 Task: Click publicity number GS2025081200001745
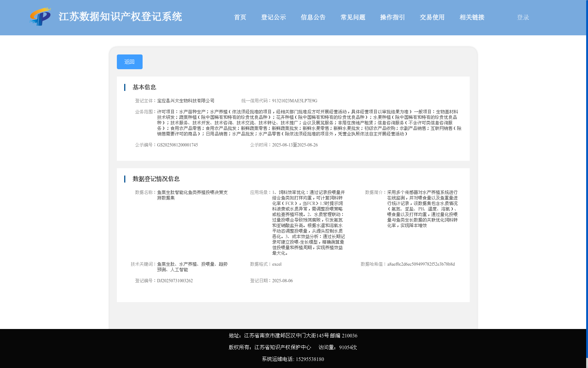178,145
